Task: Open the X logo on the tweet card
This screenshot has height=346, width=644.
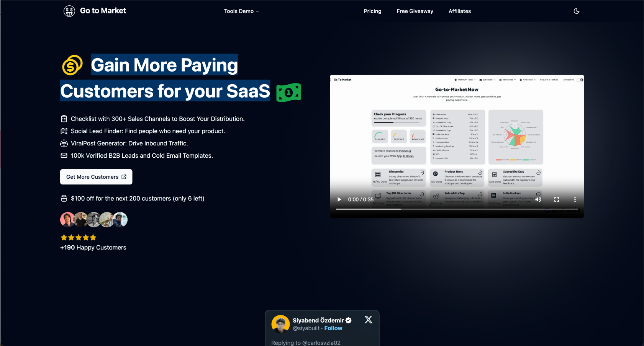Action: (369, 320)
